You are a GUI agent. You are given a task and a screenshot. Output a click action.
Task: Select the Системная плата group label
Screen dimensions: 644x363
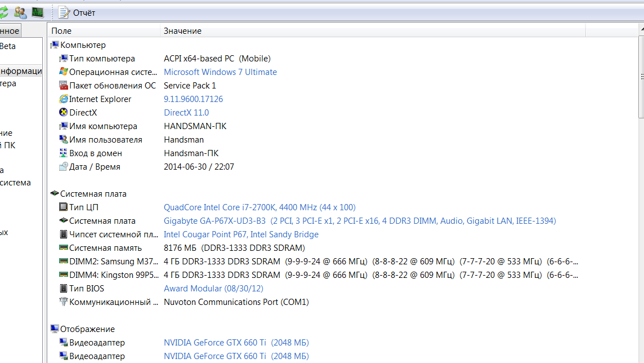(x=93, y=194)
